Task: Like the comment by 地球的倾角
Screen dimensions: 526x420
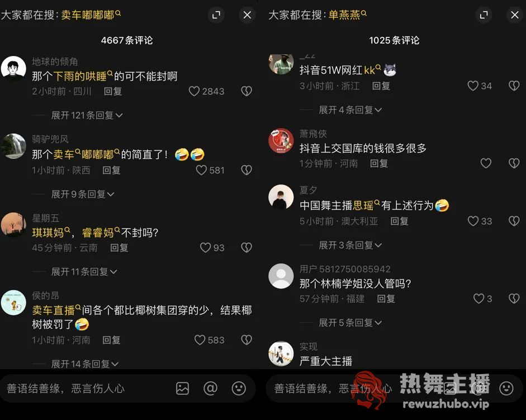Action: (x=194, y=91)
